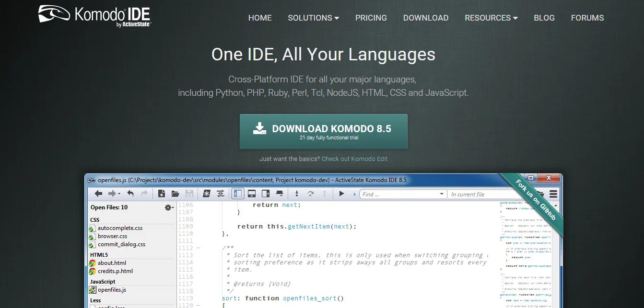Toggle the left pane visibility icon
This screenshot has height=308, width=644.
[238, 194]
